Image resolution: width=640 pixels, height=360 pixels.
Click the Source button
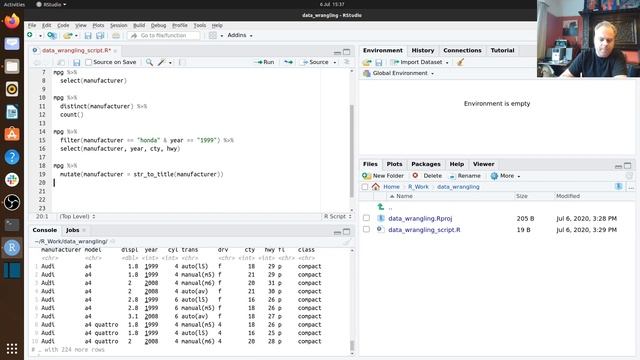315,62
